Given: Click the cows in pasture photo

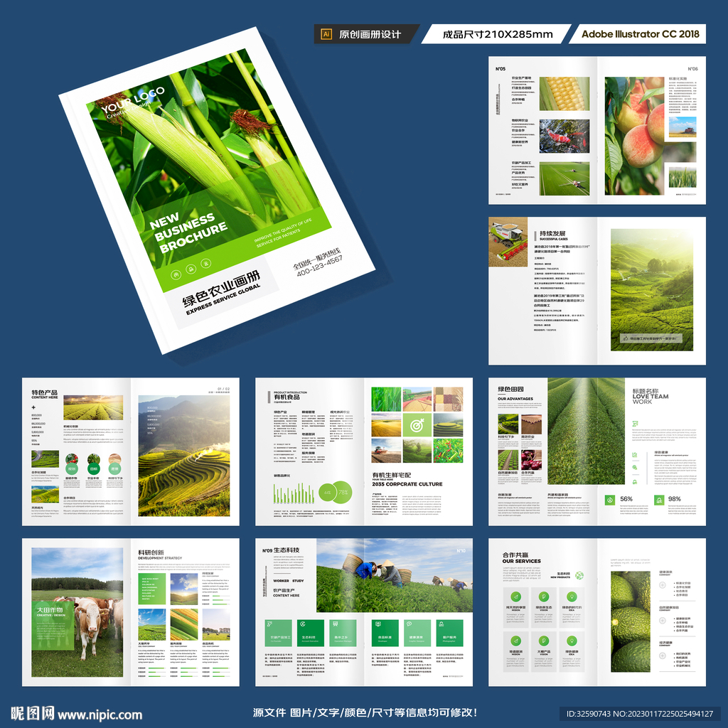Looking at the screenshot, I should coord(77,612).
